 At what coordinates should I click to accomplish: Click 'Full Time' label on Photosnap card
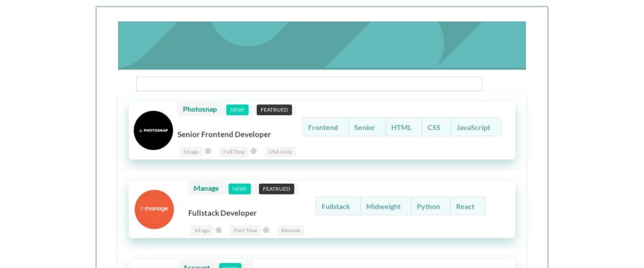point(234,152)
